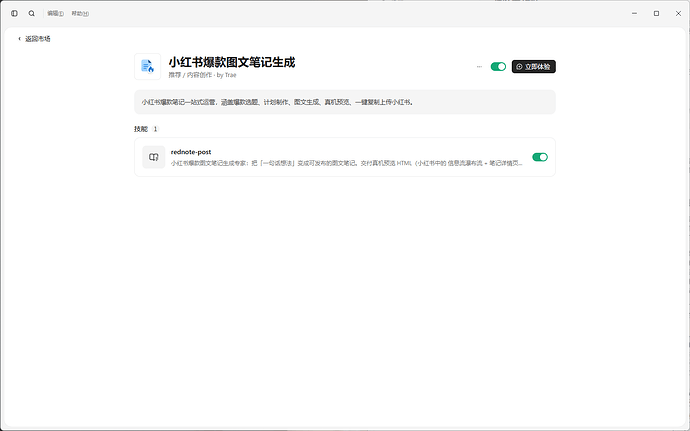
Task: Open the three-dots more options menu
Action: pos(479,66)
